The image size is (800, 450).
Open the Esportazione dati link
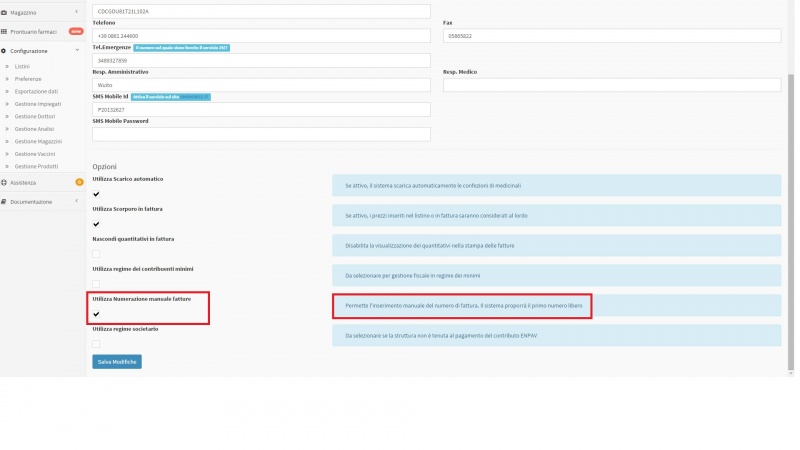point(43,91)
